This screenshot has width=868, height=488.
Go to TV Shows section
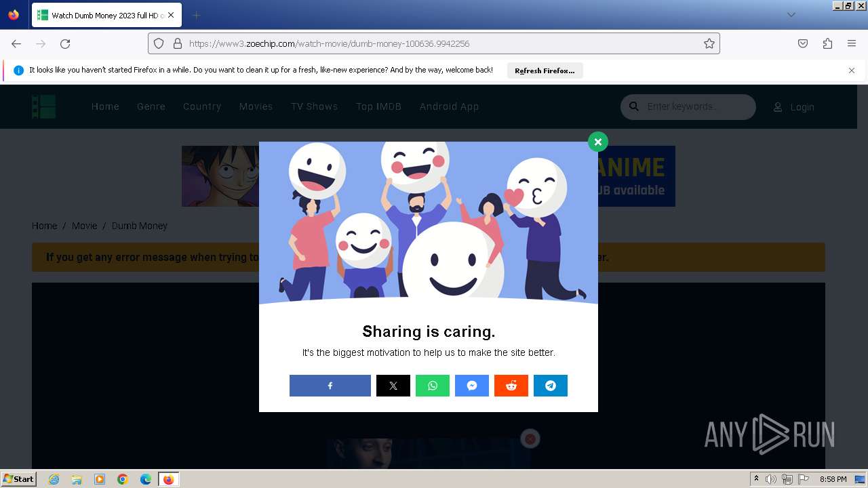tap(314, 106)
